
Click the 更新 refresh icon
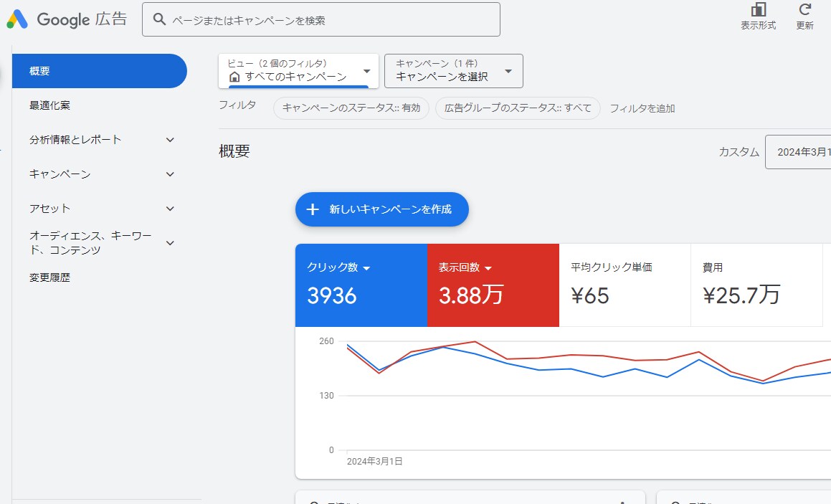pos(805,9)
